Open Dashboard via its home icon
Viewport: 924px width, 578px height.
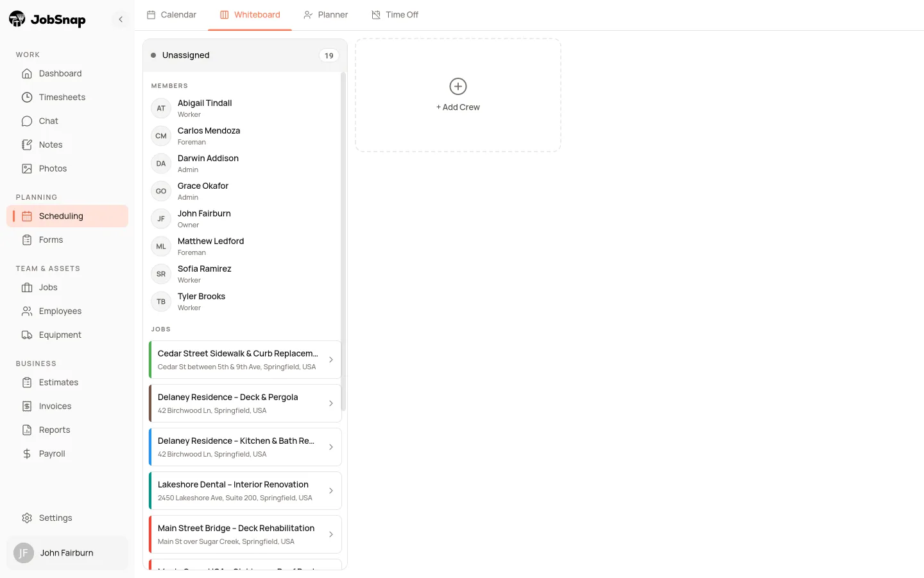pyautogui.click(x=27, y=74)
